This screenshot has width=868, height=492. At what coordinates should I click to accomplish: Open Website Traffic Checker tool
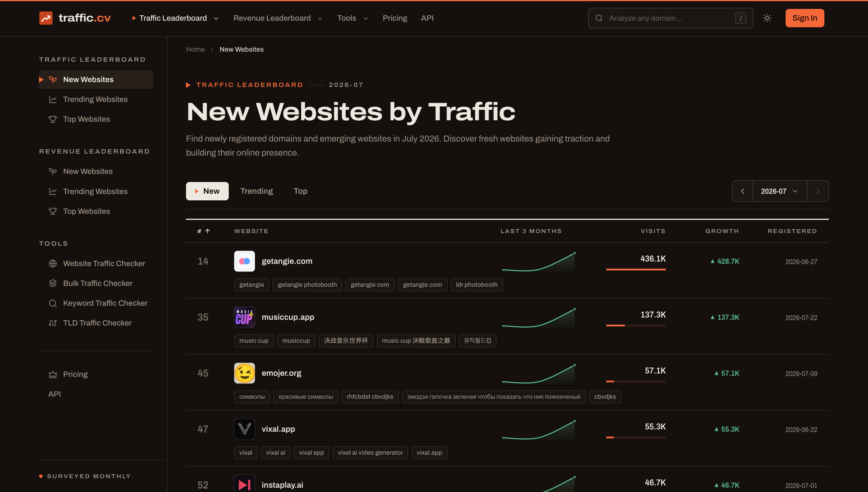[104, 264]
